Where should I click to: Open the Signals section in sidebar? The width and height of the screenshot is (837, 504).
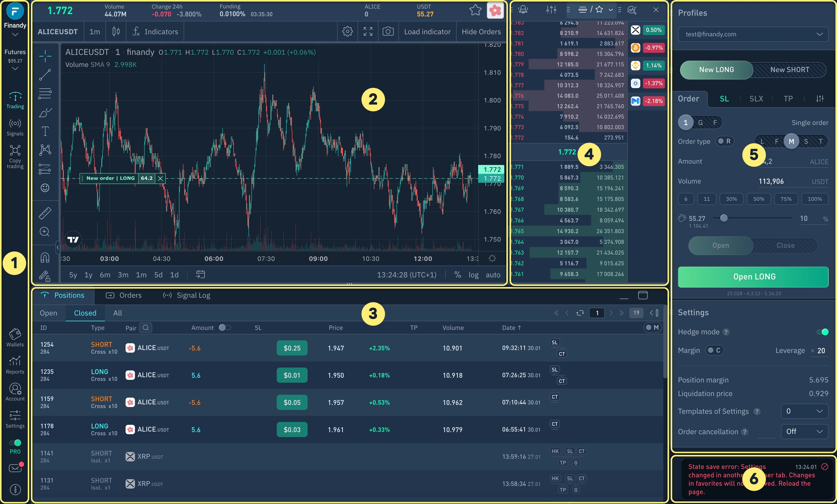coord(15,127)
